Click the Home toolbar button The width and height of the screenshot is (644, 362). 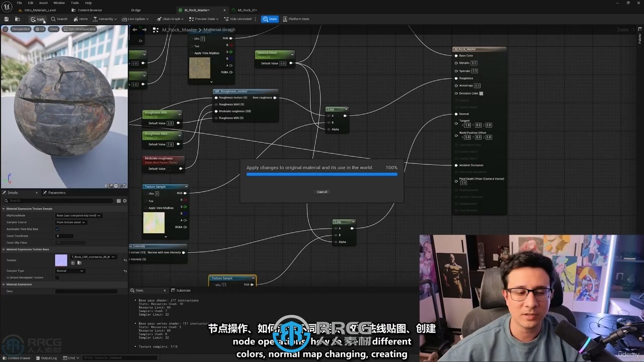[x=80, y=19]
